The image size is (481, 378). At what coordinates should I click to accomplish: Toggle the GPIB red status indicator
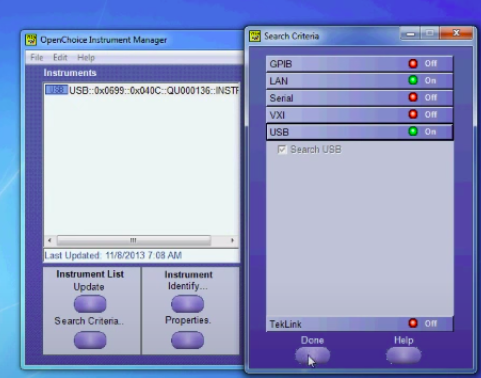tap(413, 63)
